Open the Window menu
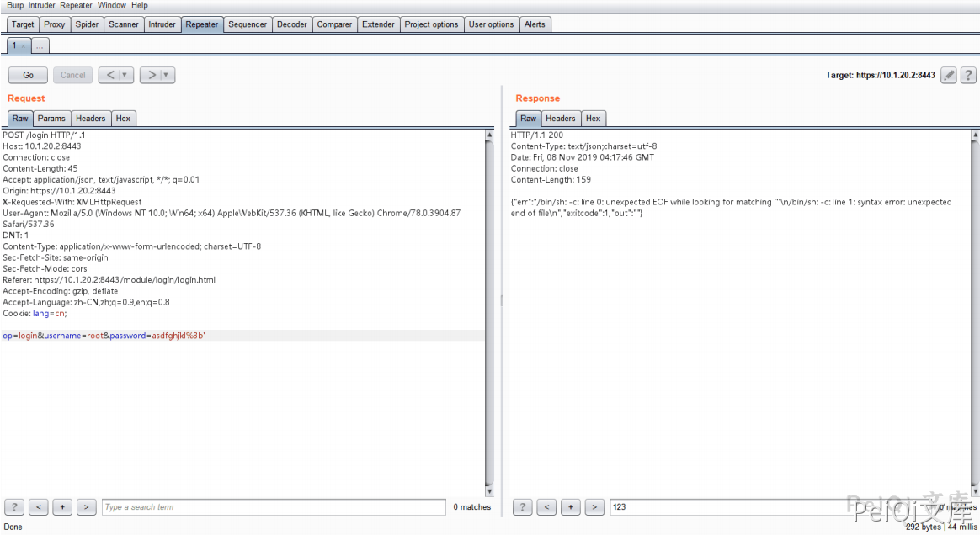The image size is (980, 535). click(111, 5)
